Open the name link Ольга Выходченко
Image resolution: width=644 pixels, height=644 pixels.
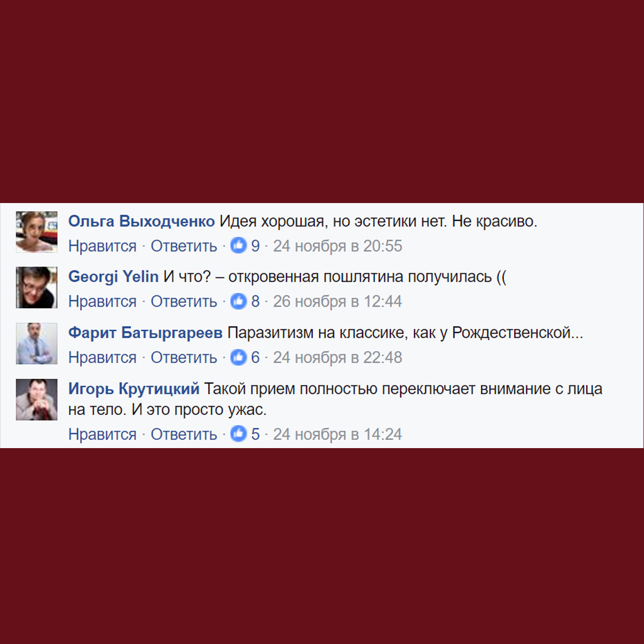point(141,221)
